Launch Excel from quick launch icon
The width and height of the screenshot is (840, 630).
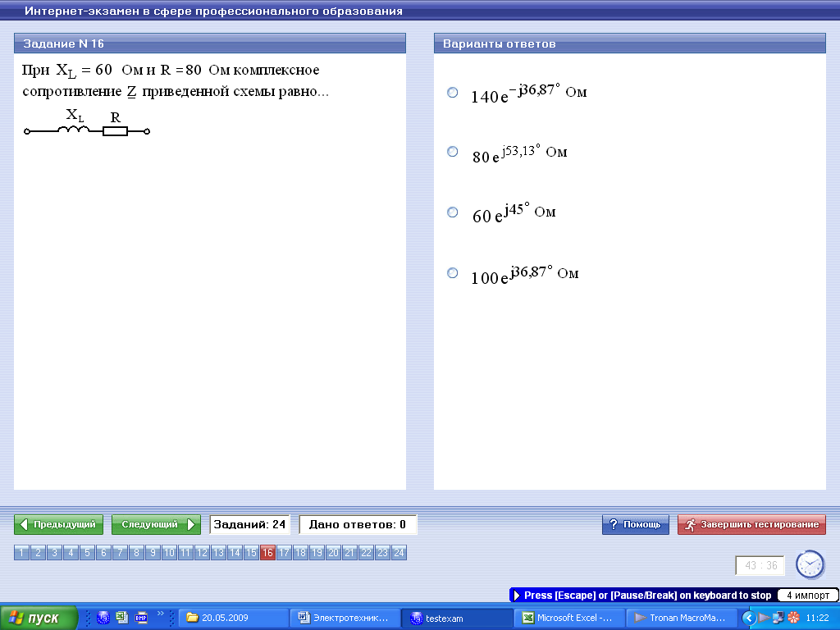point(122,618)
